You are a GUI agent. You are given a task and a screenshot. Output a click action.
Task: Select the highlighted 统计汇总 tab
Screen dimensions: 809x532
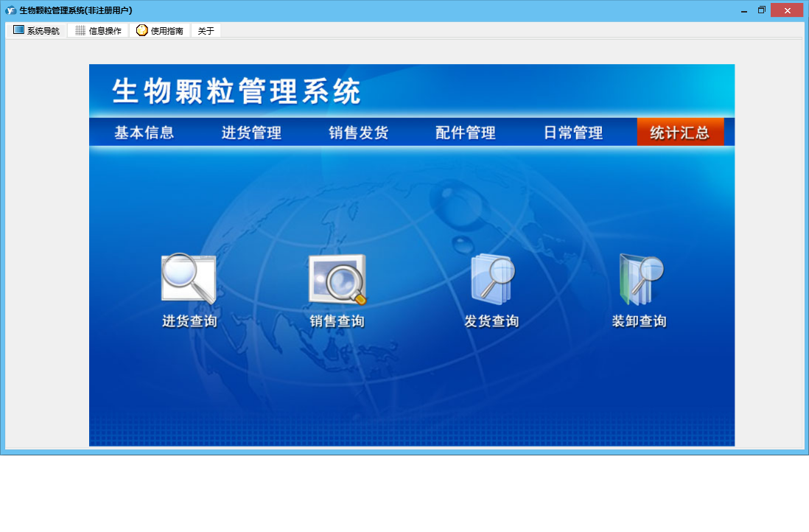680,133
